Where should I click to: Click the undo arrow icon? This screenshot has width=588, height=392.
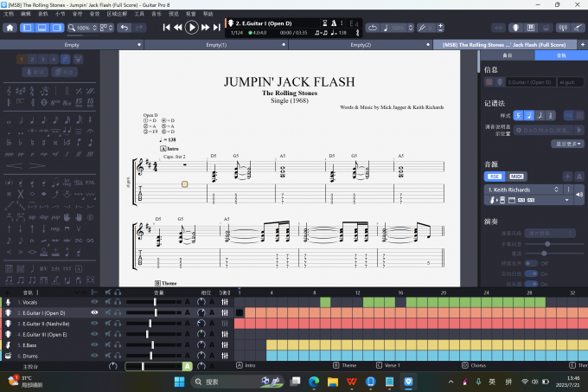click(125, 28)
